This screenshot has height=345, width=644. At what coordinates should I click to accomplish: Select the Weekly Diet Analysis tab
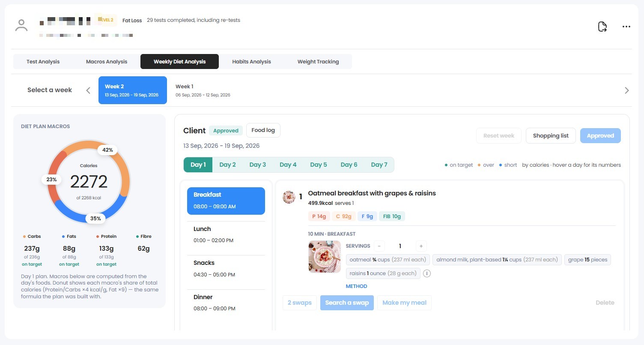coord(179,62)
